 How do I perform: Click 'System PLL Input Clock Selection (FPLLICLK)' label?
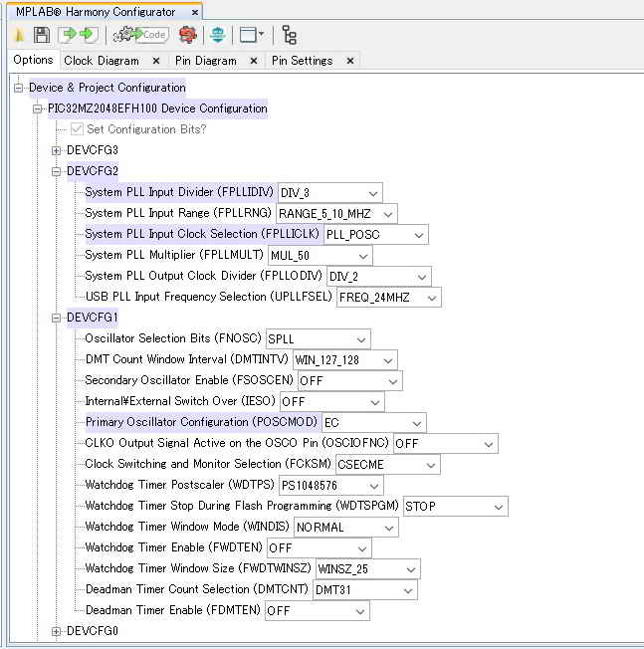pyautogui.click(x=202, y=234)
